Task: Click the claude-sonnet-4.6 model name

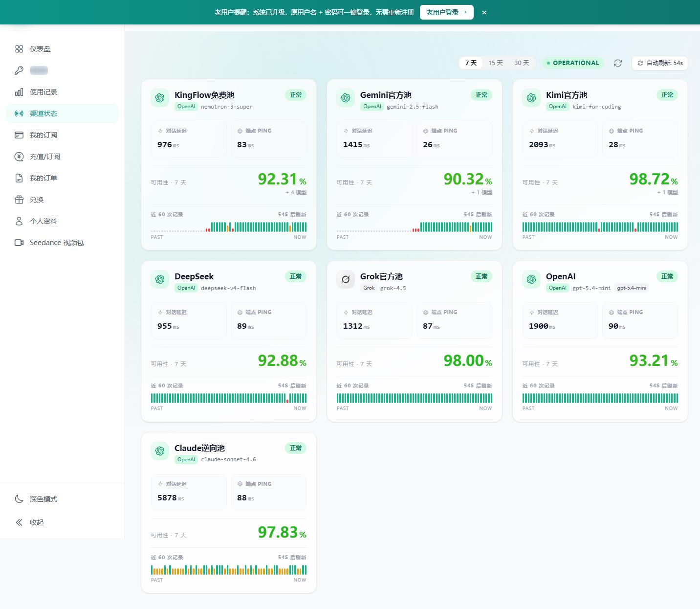Action: [x=228, y=460]
